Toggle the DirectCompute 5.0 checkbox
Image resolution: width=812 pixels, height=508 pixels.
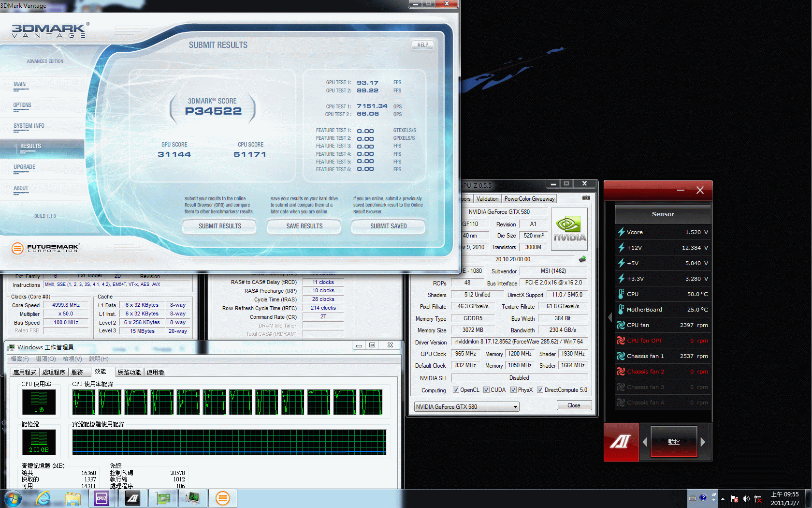[540, 390]
